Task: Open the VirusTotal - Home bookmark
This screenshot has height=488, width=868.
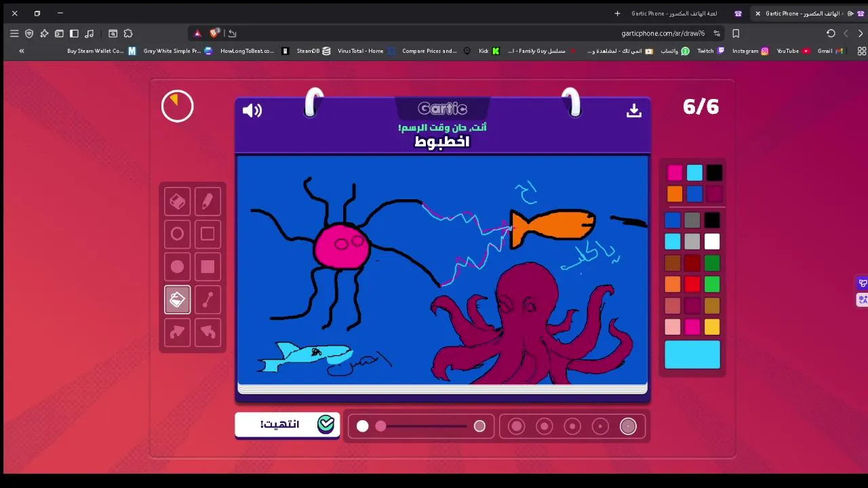Action: 366,51
